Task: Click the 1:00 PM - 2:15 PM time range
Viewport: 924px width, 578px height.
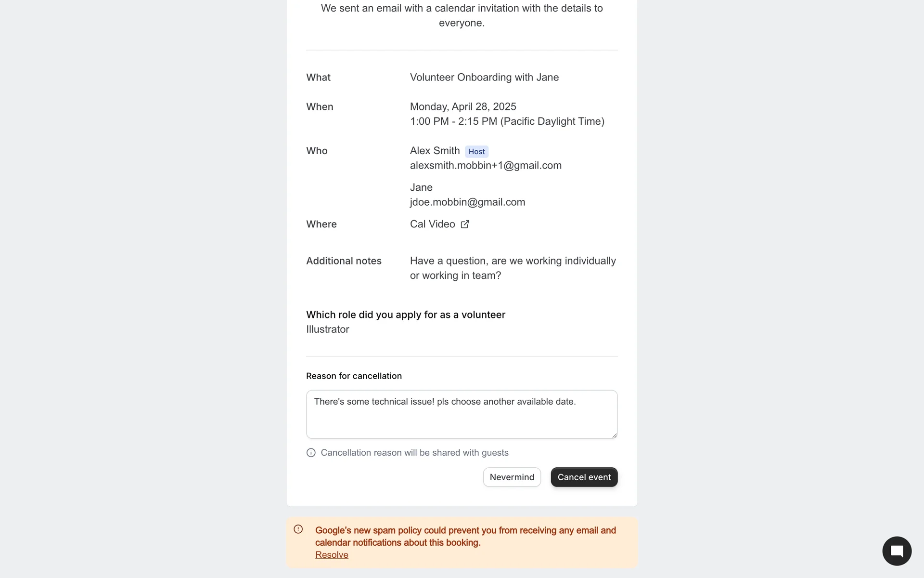Action: (507, 121)
